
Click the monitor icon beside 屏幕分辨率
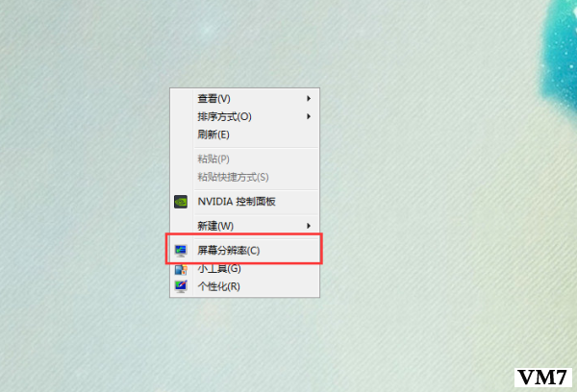coord(181,251)
